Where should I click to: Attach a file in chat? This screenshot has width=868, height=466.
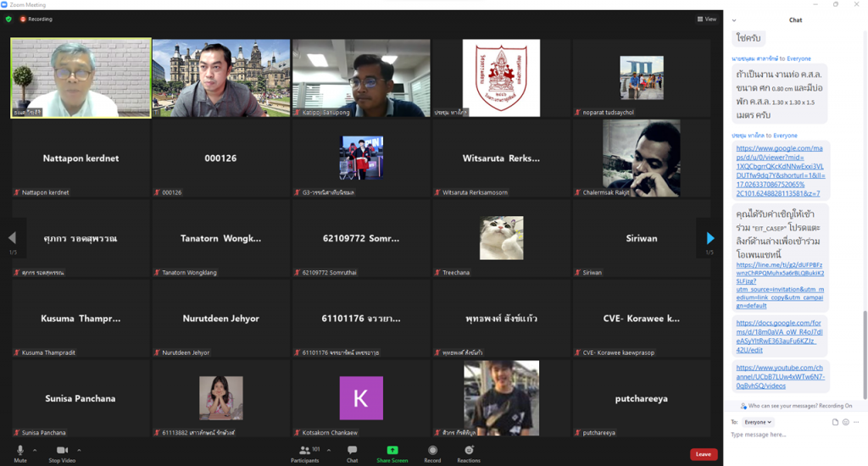pos(835,422)
